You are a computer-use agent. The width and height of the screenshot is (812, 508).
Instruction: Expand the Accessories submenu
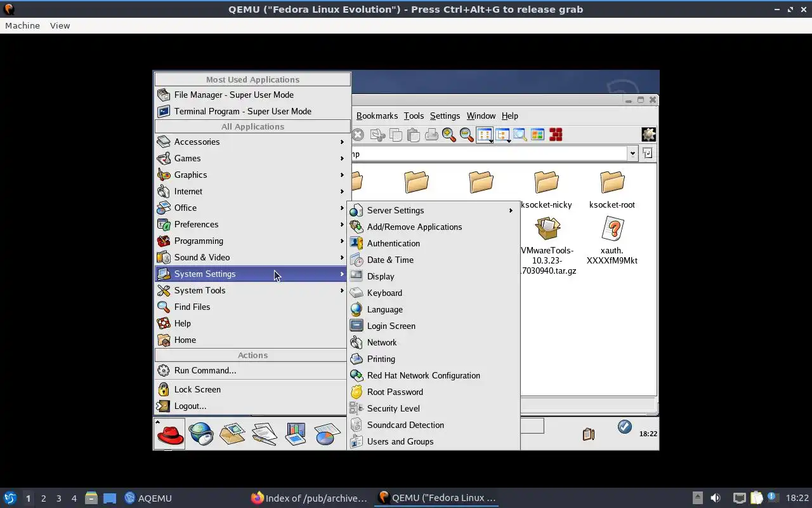point(251,142)
